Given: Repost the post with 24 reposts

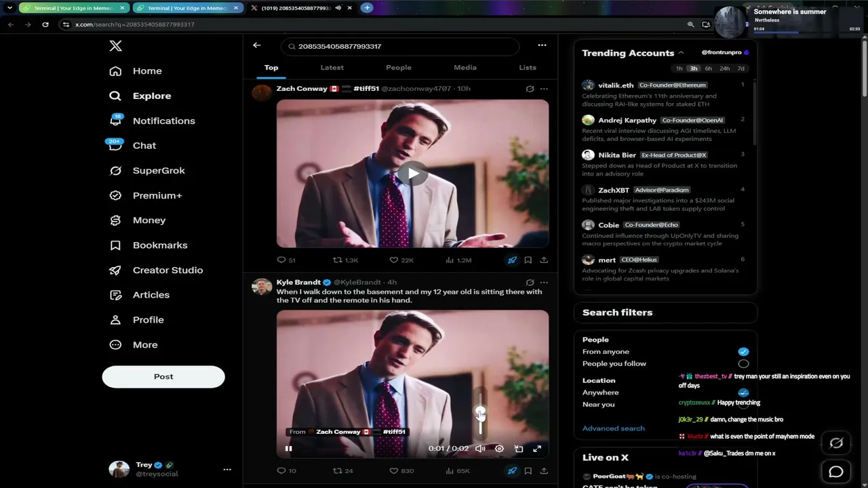Looking at the screenshot, I should coord(342,471).
